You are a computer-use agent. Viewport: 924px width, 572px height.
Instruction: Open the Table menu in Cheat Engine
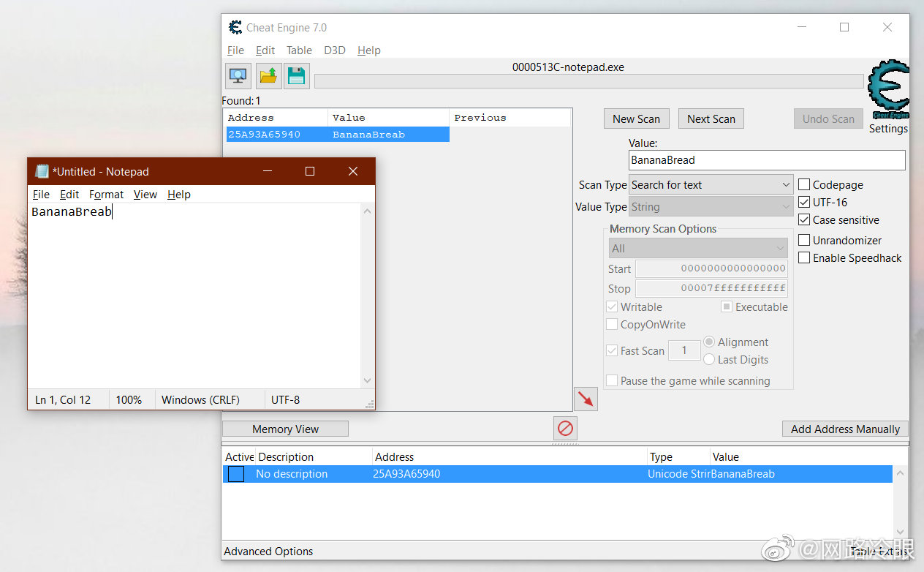[299, 50]
